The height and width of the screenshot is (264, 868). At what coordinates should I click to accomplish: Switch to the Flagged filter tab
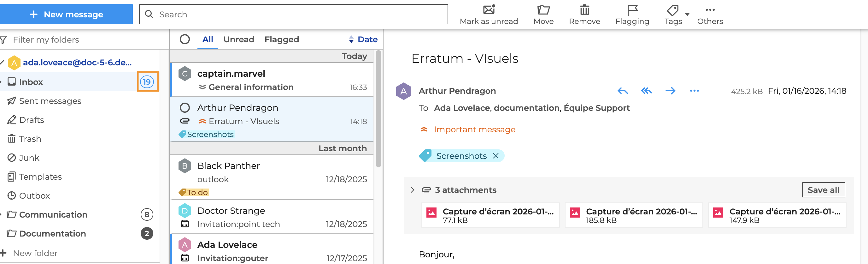click(x=281, y=39)
